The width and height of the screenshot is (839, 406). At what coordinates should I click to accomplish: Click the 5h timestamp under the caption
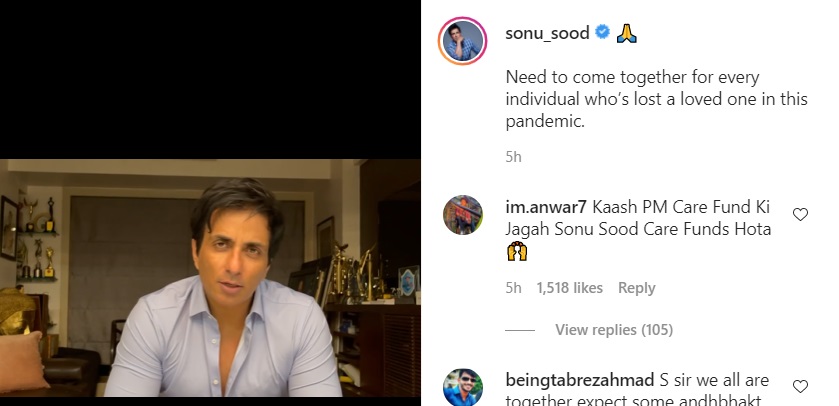513,157
